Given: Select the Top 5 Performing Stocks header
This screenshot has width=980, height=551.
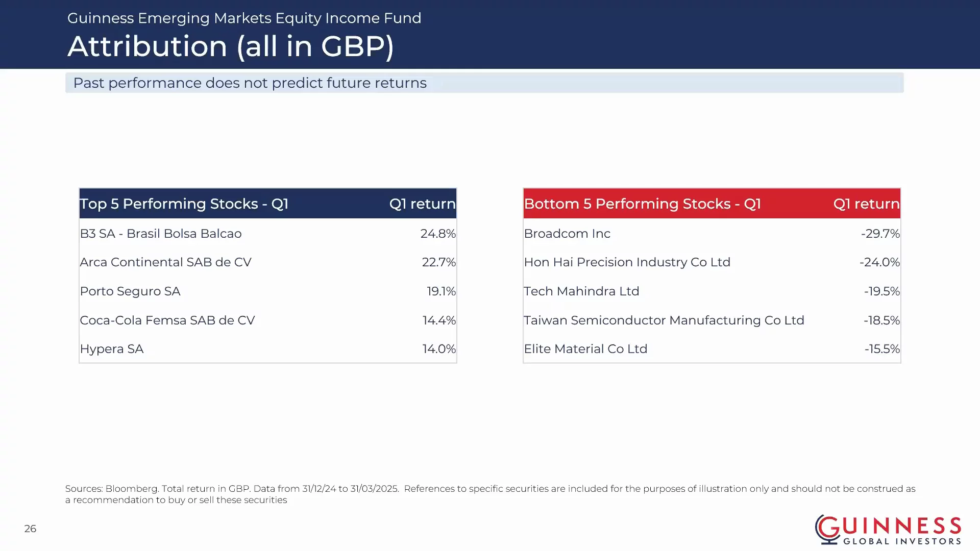Looking at the screenshot, I should coord(268,204).
